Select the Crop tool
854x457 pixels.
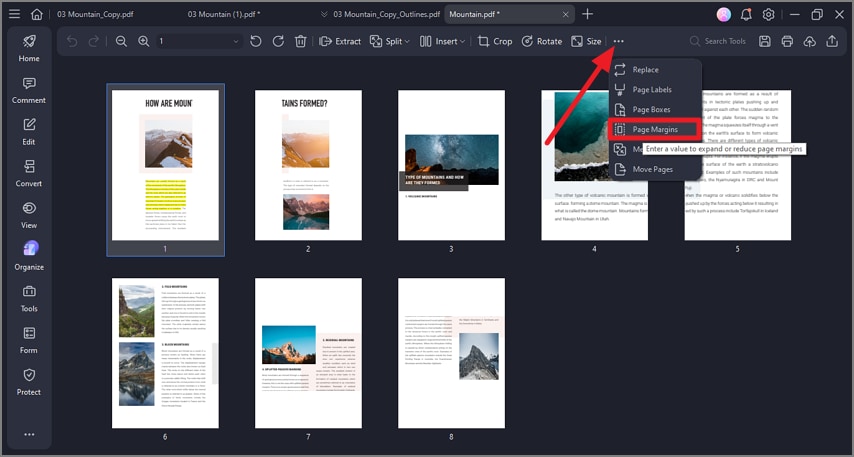click(x=495, y=41)
